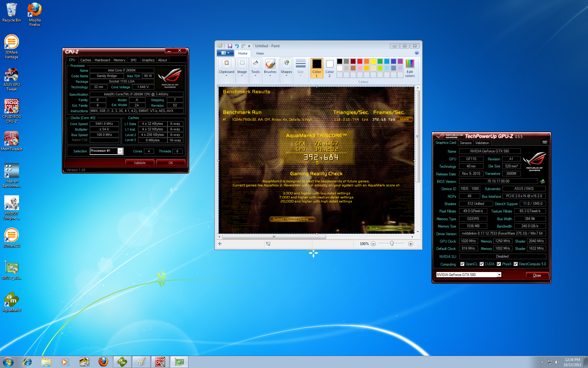The width and height of the screenshot is (588, 368).
Task: Open the CPUID ROG CPU-Z desktop icon
Action: pyautogui.click(x=12, y=111)
